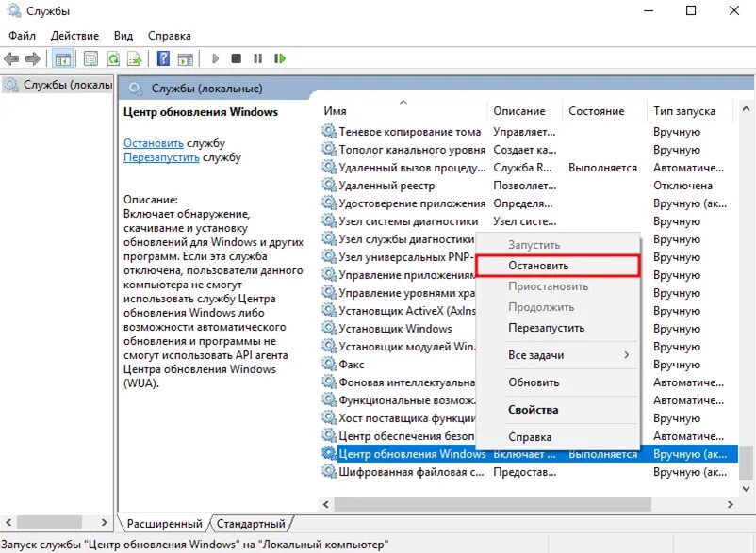This screenshot has width=756, height=553.
Task: Click the services list scroll-down arrow
Action: pos(746,489)
